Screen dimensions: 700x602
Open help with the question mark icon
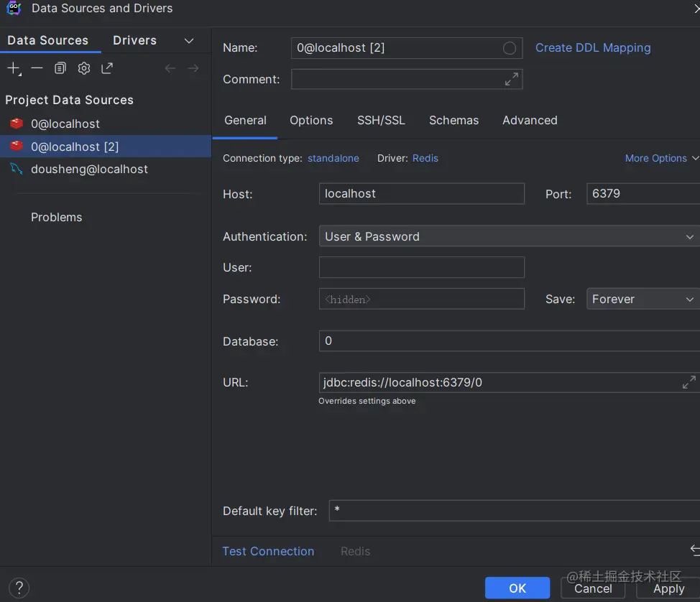point(19,587)
